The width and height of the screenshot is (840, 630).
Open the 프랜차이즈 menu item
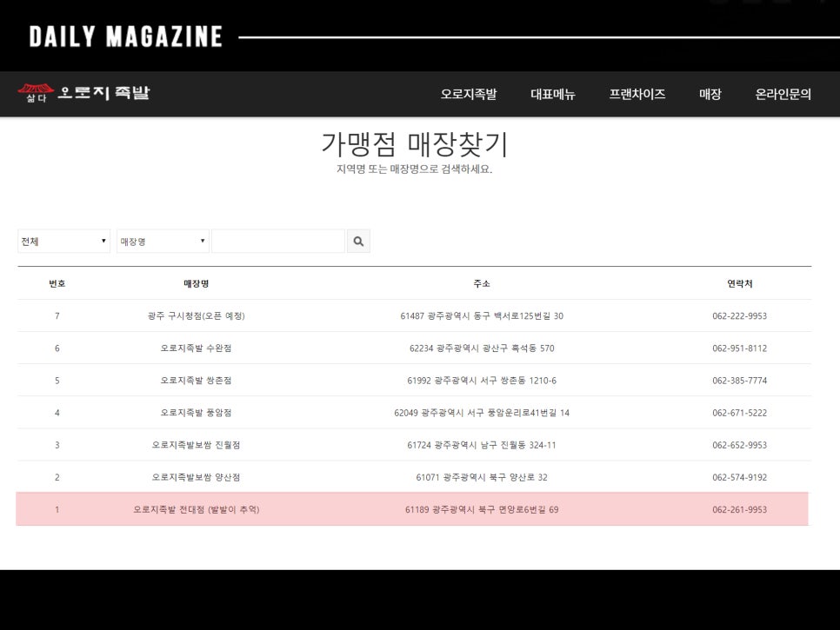coord(637,94)
